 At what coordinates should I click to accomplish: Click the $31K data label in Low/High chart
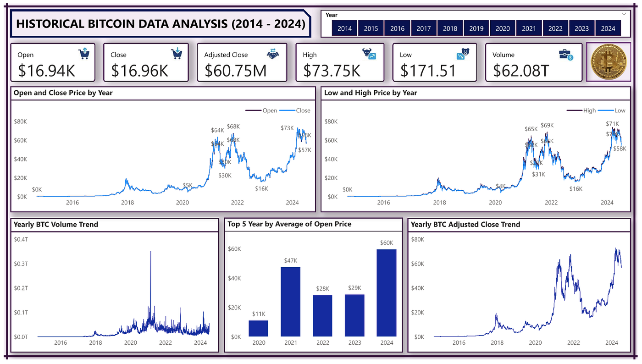click(538, 174)
